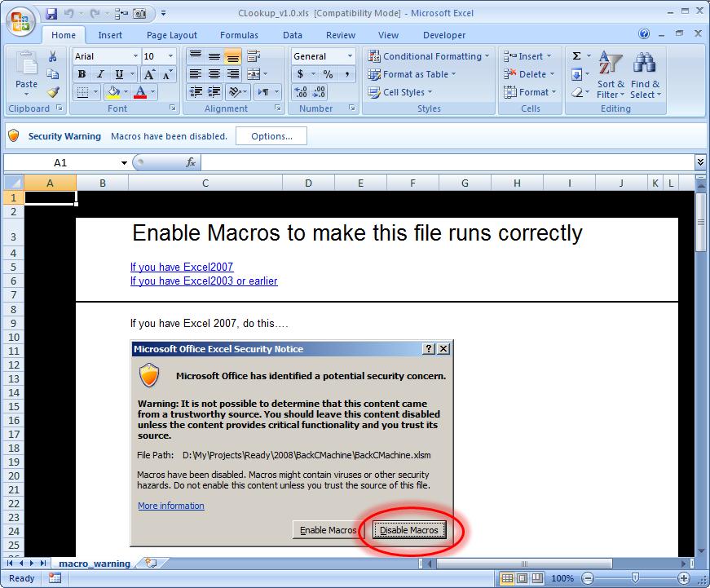This screenshot has height=588, width=710.
Task: Open the Fill Color dropdown arrow
Action: 126,92
